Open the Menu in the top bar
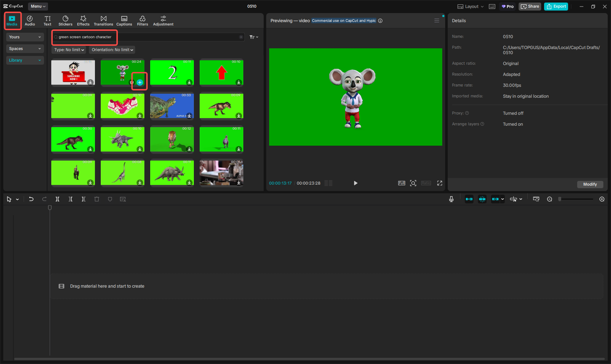This screenshot has height=364, width=611. [x=37, y=6]
